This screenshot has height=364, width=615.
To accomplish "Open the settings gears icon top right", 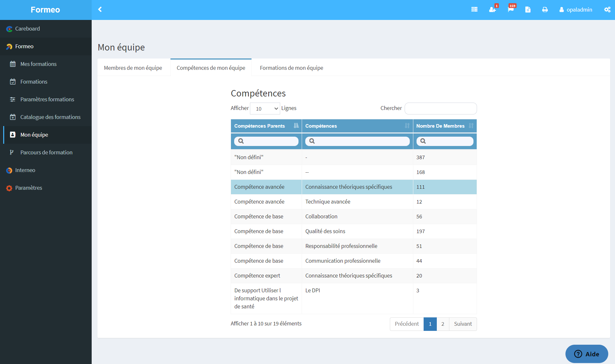I will point(607,10).
